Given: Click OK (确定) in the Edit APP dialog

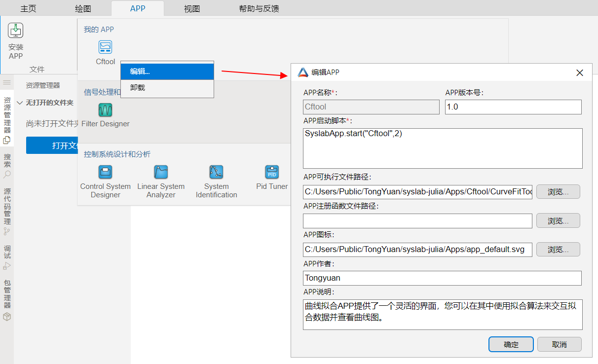Looking at the screenshot, I should tap(511, 344).
